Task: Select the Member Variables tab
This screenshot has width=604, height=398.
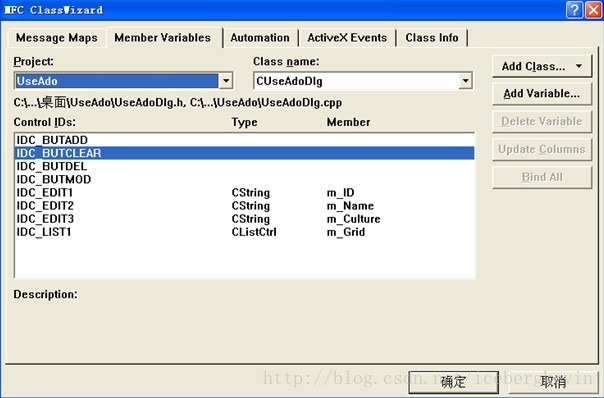Action: pyautogui.click(x=163, y=37)
